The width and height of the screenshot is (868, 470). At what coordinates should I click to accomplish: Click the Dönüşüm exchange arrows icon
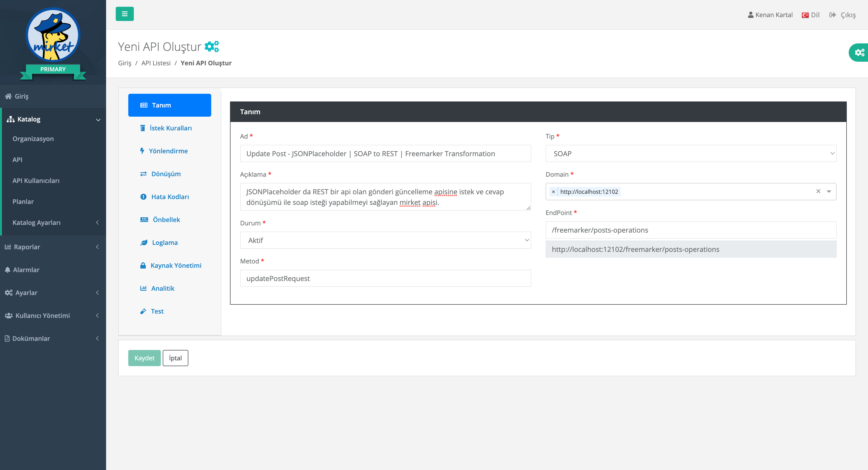143,174
